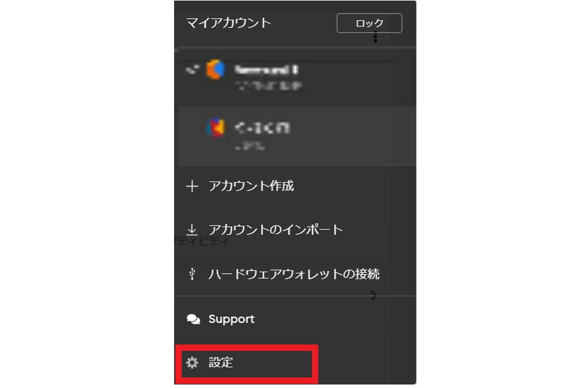This screenshot has width=588, height=388.
Task: Click the right chevron arrow above Support
Action: coord(374,296)
